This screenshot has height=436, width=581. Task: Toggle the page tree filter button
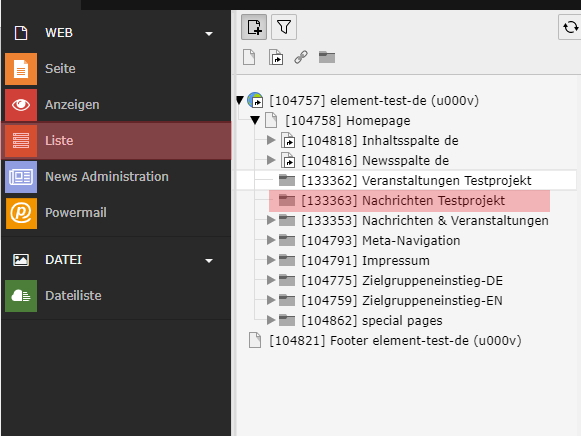pos(284,27)
